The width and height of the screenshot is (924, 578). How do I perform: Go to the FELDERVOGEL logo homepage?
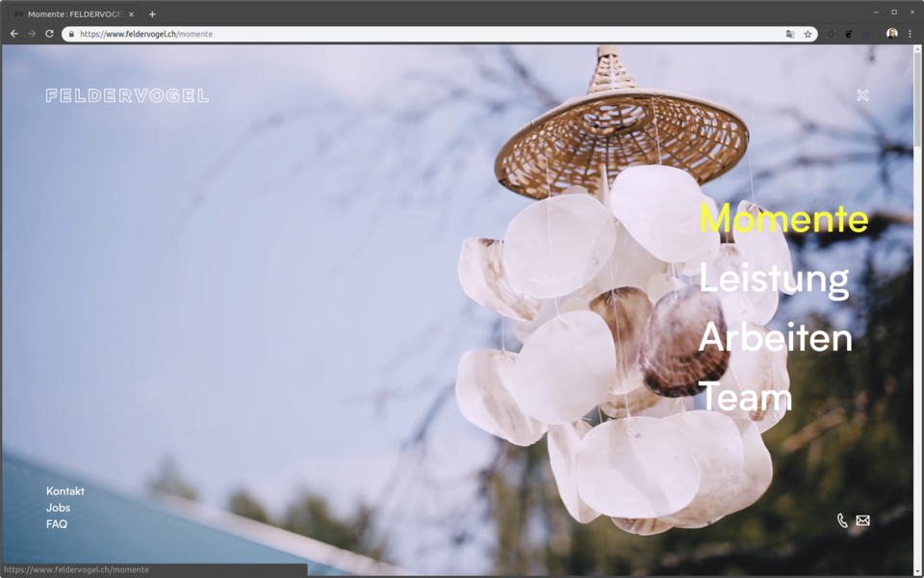coord(127,95)
